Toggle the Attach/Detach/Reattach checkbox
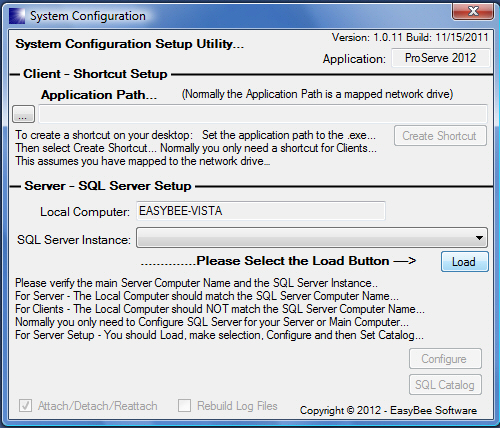The height and width of the screenshot is (428, 500). [x=25, y=406]
